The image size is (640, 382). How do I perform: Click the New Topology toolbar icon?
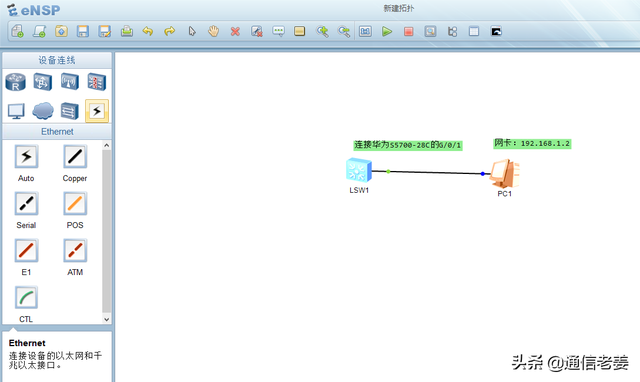click(x=18, y=31)
